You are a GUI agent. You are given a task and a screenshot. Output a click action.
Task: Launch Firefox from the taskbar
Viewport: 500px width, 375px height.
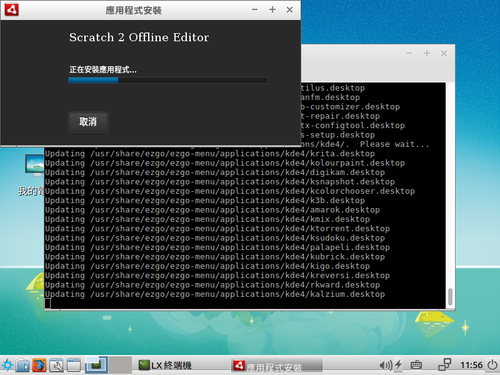tap(39, 365)
